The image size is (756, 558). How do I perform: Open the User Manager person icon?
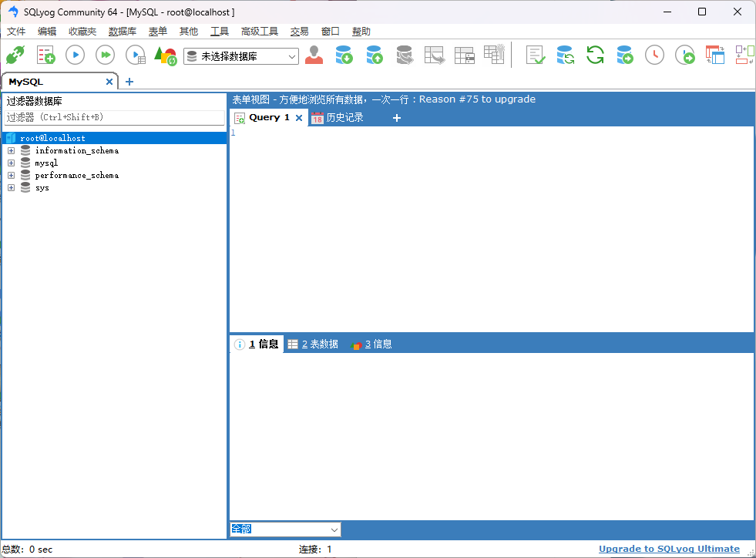(x=314, y=55)
